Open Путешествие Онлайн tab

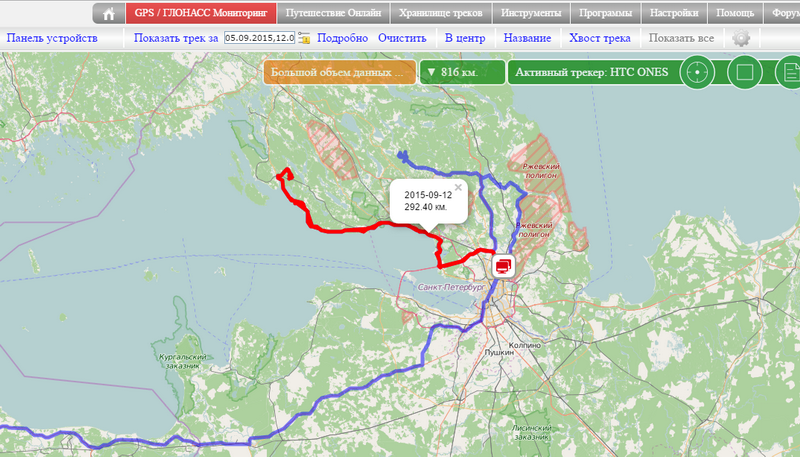[x=333, y=14]
